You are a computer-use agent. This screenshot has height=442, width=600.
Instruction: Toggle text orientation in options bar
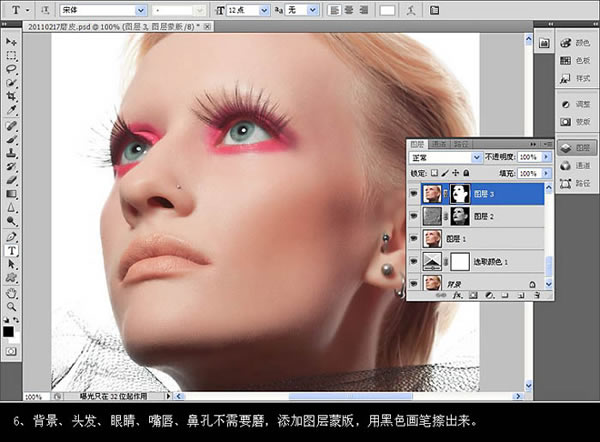tap(45, 10)
